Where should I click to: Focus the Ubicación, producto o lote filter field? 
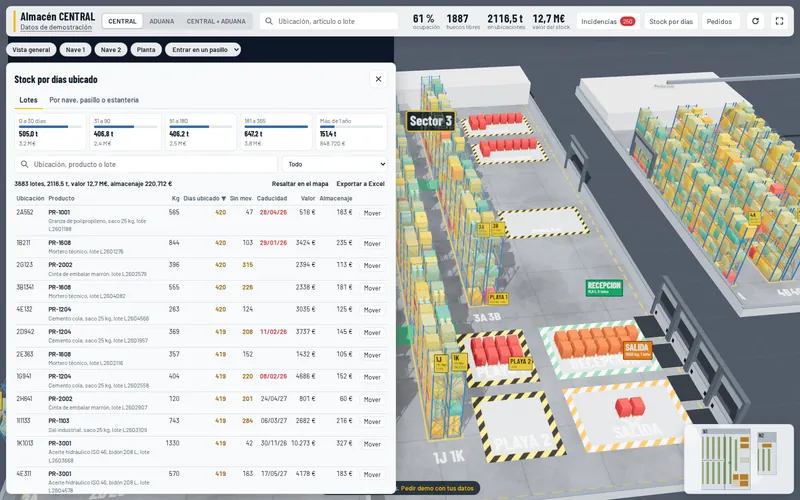coord(146,164)
